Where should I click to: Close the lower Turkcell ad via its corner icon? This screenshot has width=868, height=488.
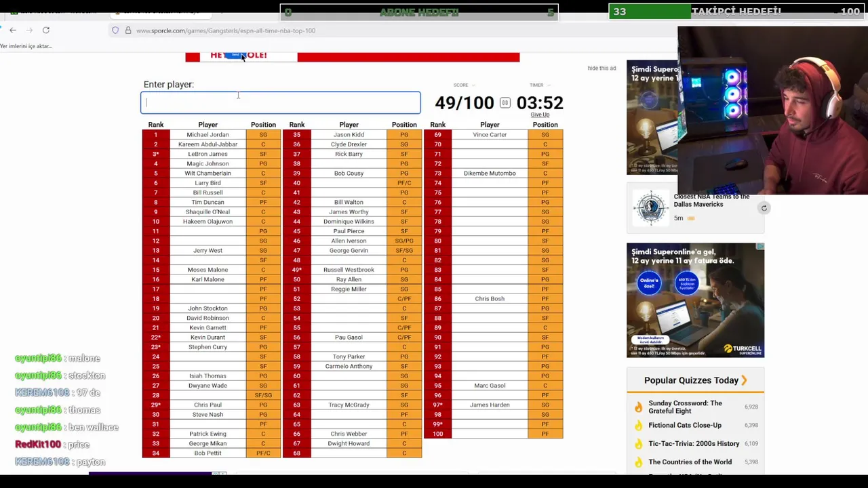[760, 247]
